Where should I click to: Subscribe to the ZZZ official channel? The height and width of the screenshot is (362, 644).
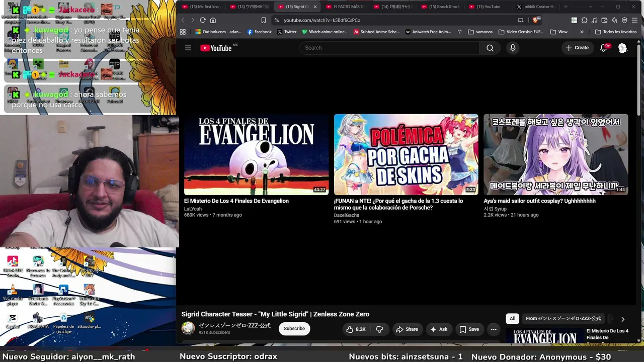click(294, 329)
